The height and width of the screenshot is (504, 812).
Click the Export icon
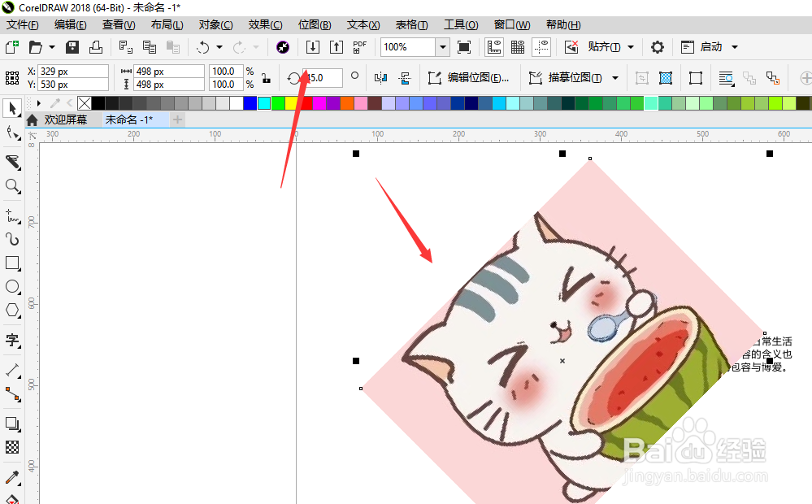[337, 47]
